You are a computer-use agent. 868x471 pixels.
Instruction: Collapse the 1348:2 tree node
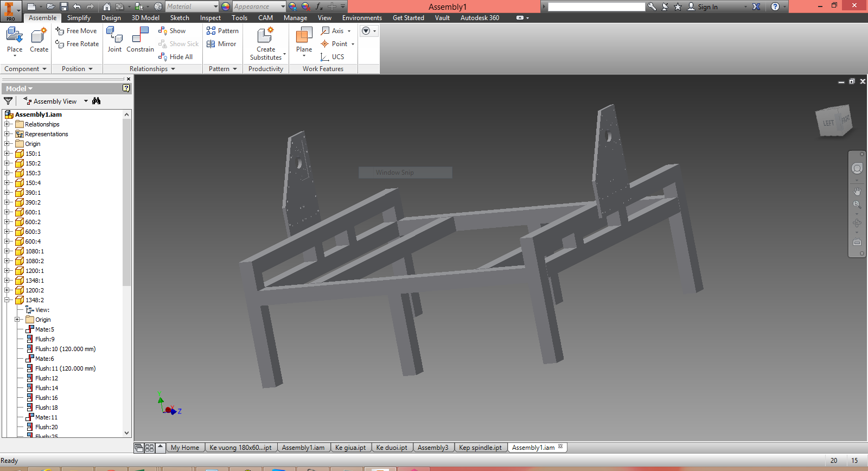pos(7,300)
